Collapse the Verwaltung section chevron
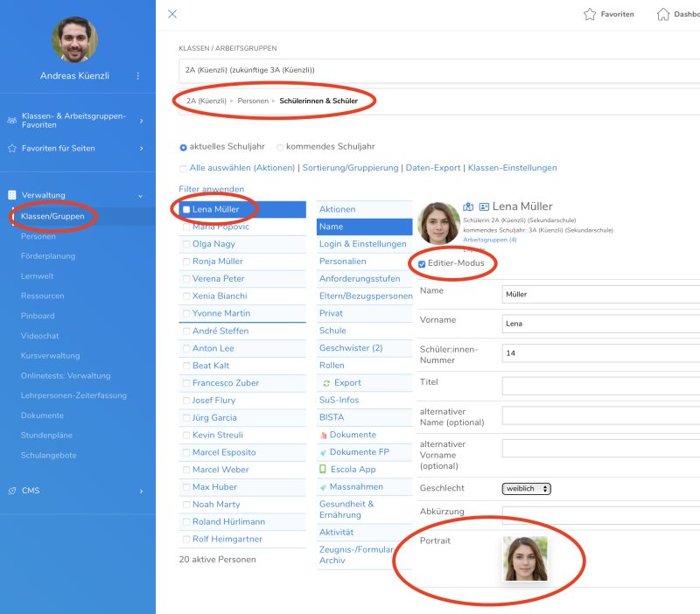Viewport: 700px width, 614px height. [x=141, y=195]
